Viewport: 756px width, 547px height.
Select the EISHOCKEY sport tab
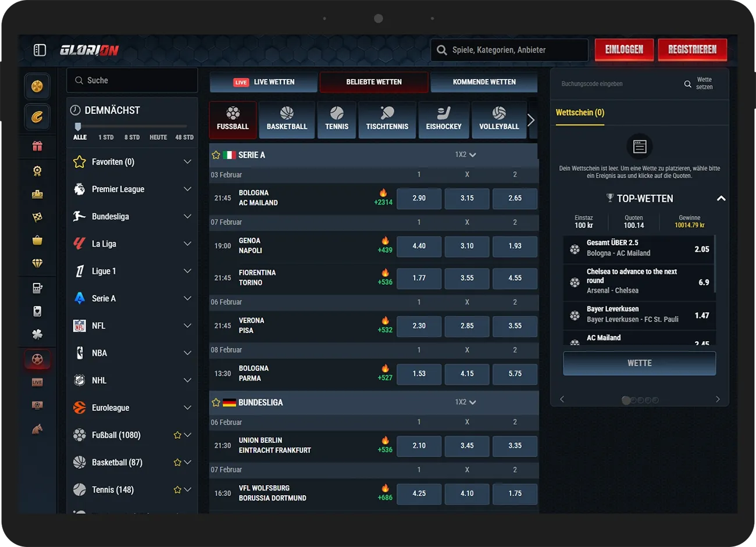[444, 120]
